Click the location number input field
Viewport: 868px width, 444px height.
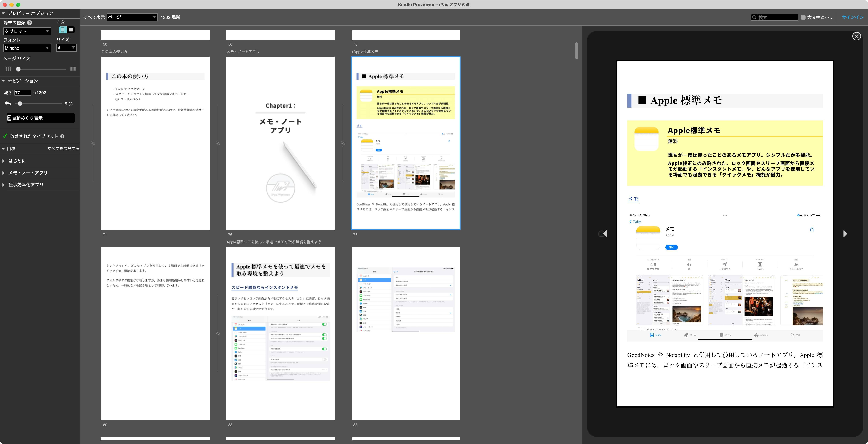(23, 93)
